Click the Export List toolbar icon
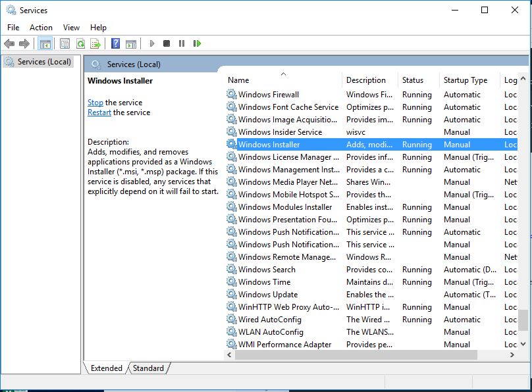532x392 pixels. [96, 43]
